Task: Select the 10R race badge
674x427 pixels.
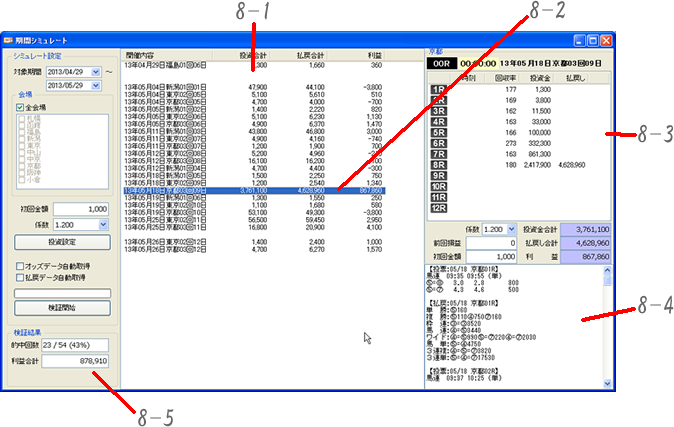Action: click(437, 187)
